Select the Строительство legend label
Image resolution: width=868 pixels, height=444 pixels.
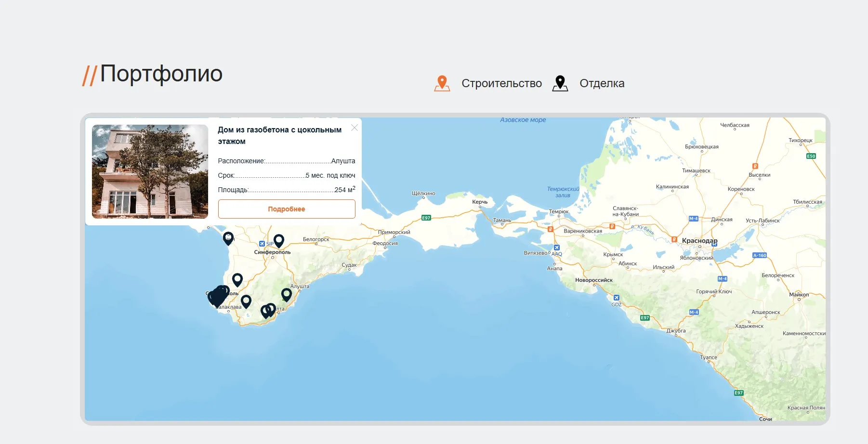pyautogui.click(x=501, y=83)
